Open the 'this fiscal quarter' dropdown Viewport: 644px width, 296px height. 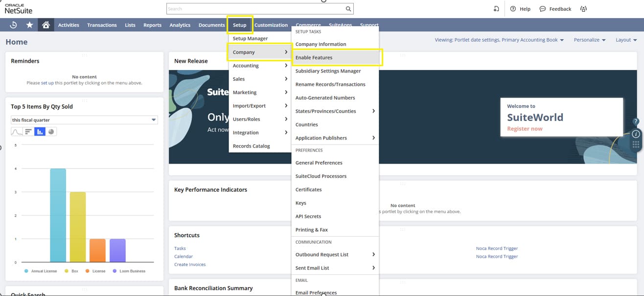(84, 120)
